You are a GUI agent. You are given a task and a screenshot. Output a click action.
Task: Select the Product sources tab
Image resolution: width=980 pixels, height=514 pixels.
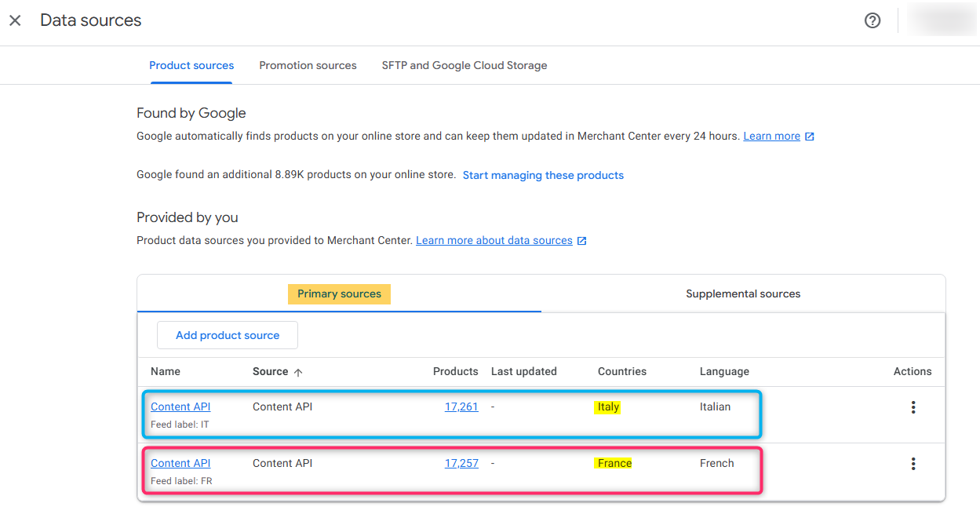(191, 65)
